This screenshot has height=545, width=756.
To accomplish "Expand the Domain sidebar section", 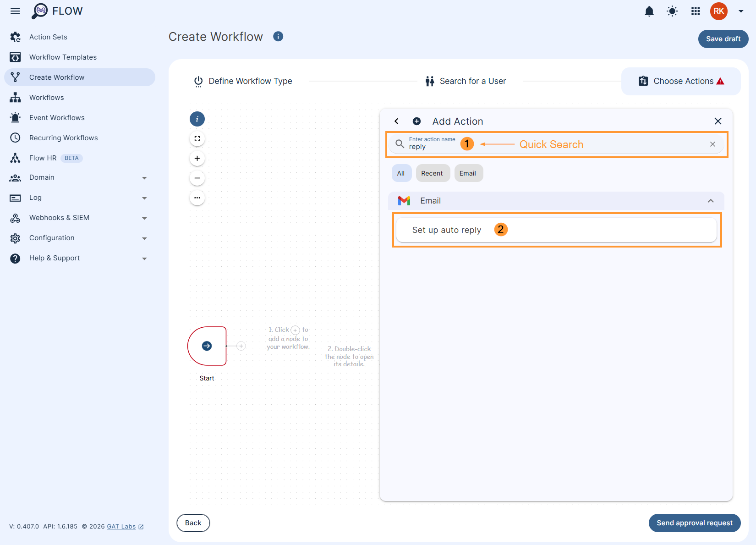I will [x=144, y=177].
